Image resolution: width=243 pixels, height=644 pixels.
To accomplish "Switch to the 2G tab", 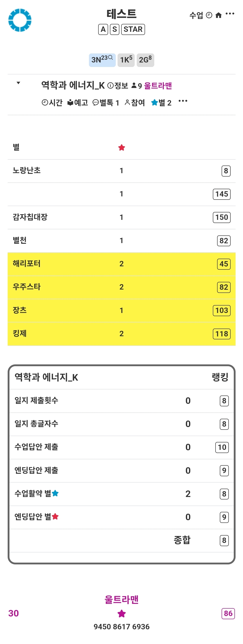I will point(145,60).
